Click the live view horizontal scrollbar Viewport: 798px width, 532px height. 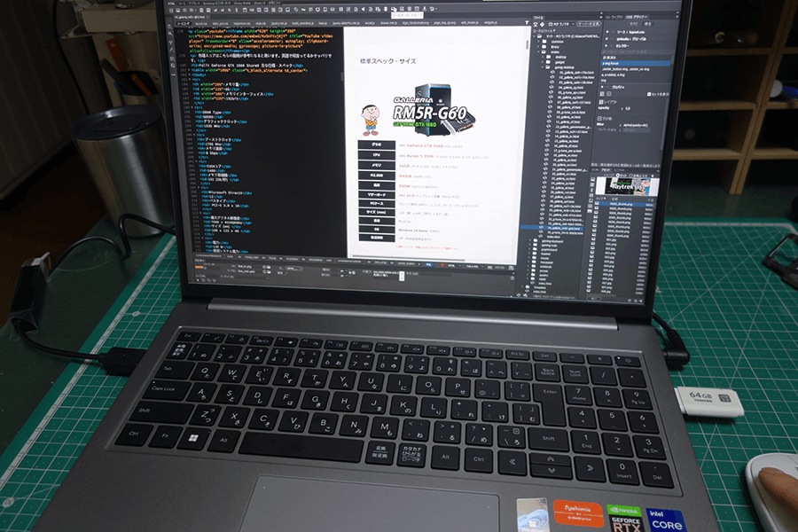(408, 260)
